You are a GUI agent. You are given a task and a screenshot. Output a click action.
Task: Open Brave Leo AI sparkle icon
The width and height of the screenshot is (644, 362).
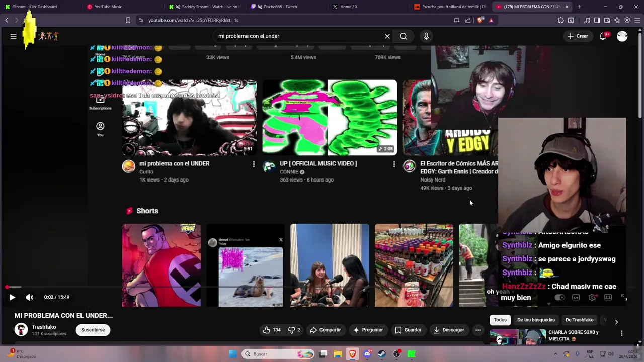pos(617,20)
